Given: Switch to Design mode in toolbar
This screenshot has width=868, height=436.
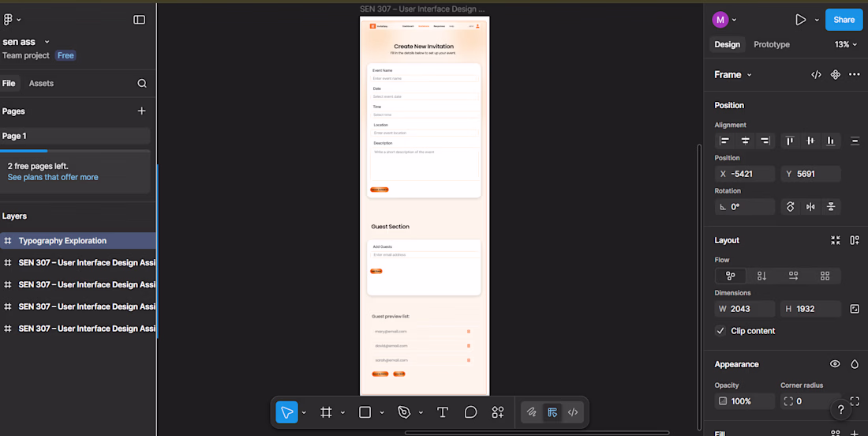Looking at the screenshot, I should point(552,412).
